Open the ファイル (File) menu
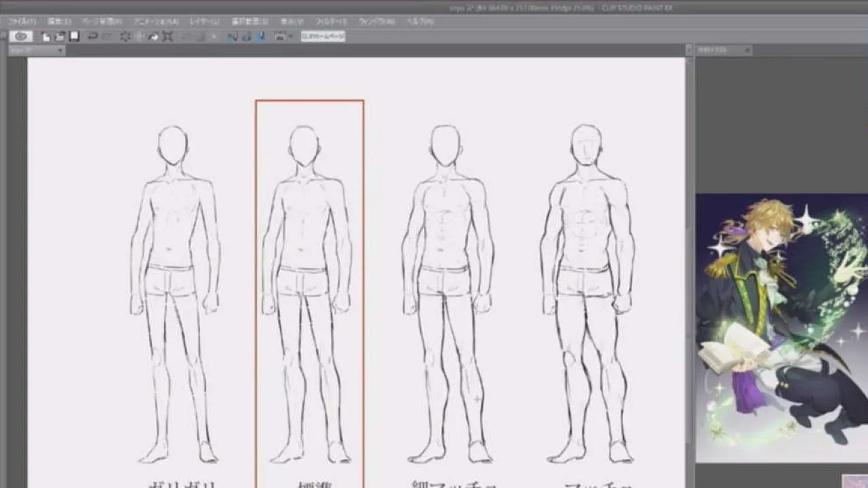The height and width of the screenshot is (488, 868). (x=22, y=21)
